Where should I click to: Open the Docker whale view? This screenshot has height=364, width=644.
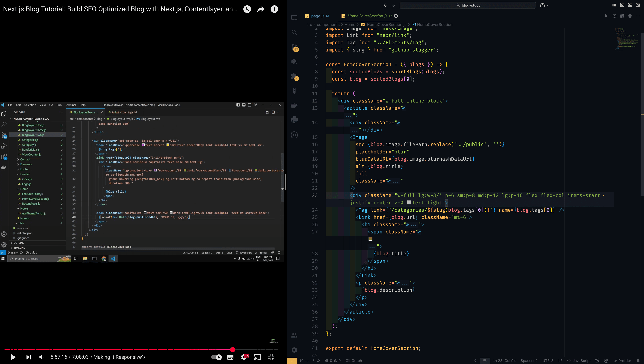tap(294, 105)
